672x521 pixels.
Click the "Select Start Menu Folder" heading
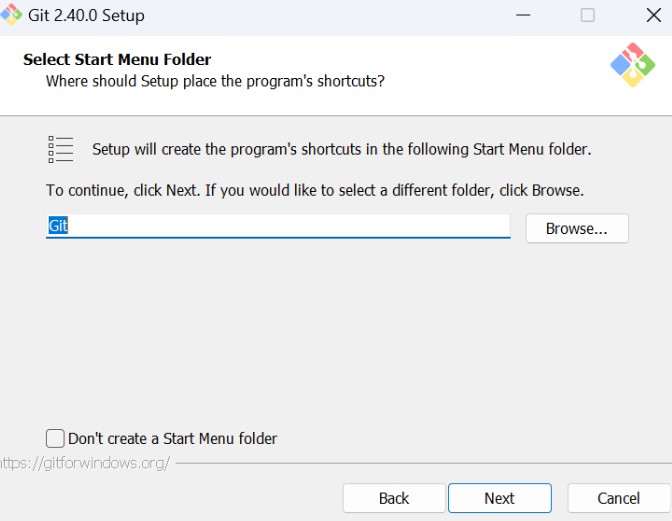[117, 60]
